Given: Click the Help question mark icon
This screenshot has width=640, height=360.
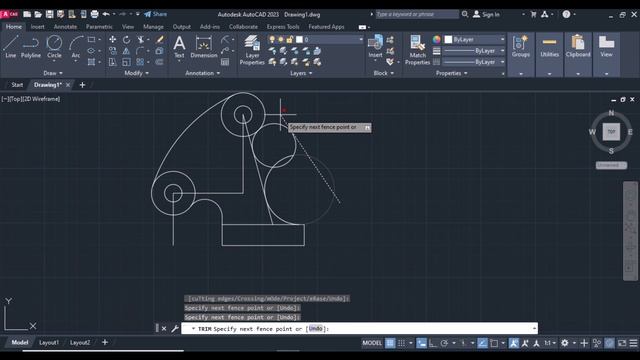Looking at the screenshot, I should 566,14.
